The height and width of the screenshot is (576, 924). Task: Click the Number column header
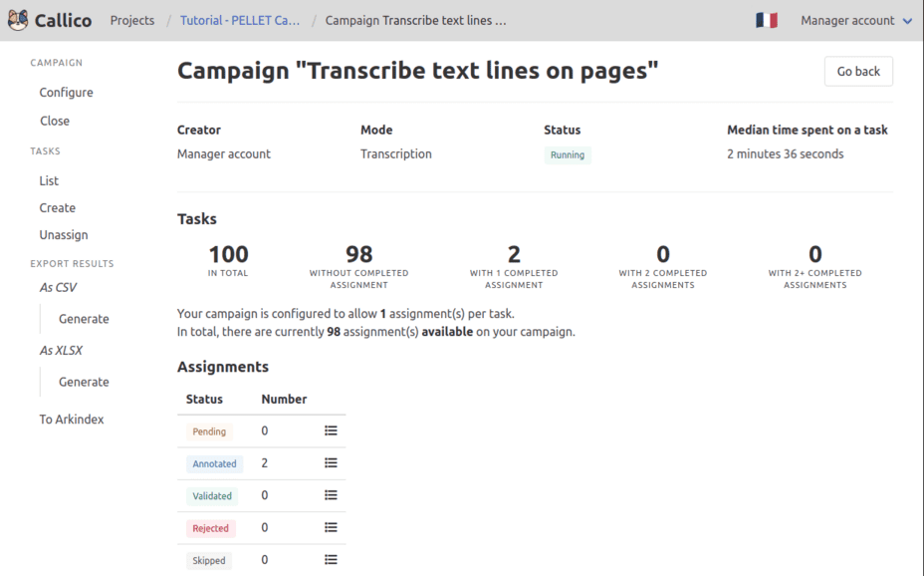[x=284, y=400]
